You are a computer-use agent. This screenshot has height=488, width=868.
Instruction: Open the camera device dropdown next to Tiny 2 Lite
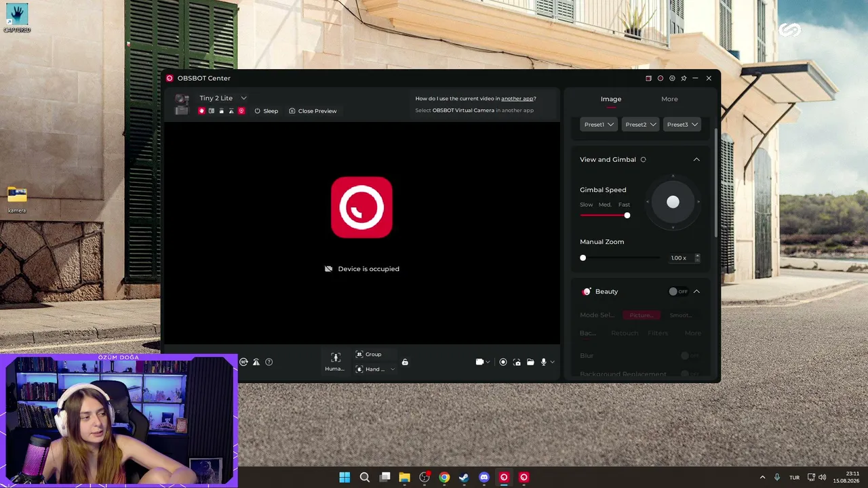coord(244,98)
